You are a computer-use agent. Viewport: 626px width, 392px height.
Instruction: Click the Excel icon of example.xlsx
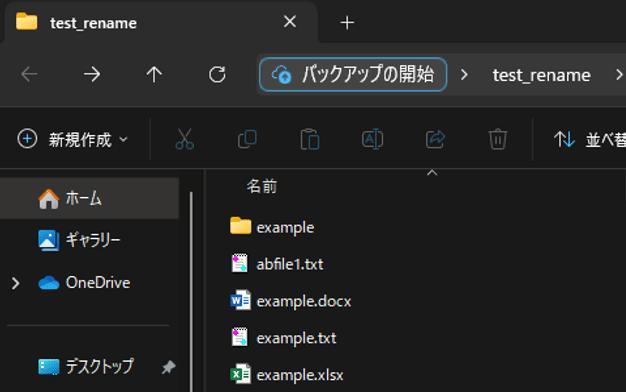(240, 374)
